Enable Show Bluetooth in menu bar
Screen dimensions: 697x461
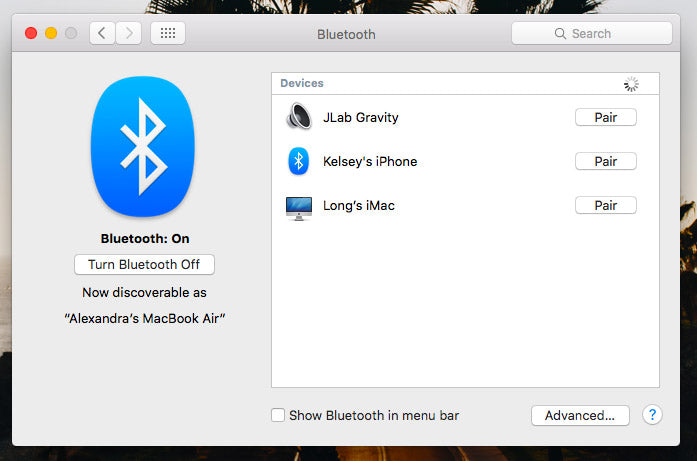[x=278, y=415]
